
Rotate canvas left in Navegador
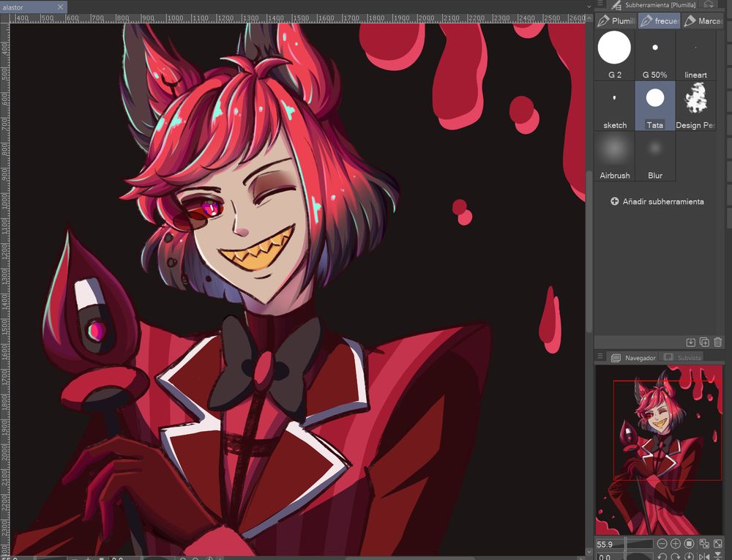(662, 556)
